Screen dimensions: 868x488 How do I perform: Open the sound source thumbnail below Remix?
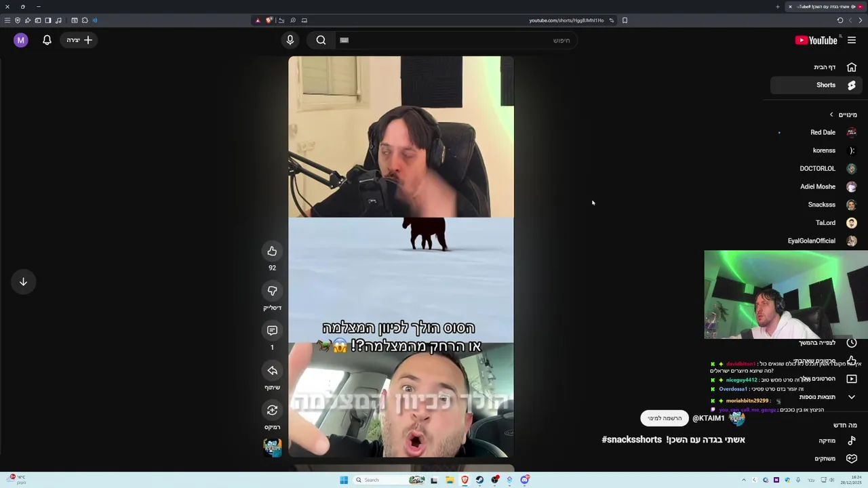pyautogui.click(x=272, y=447)
